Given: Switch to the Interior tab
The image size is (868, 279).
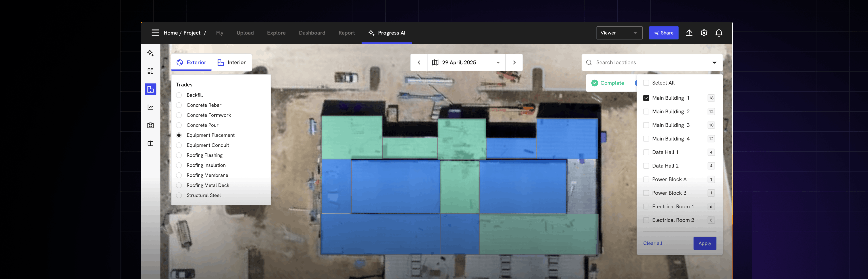Looking at the screenshot, I should pyautogui.click(x=232, y=62).
